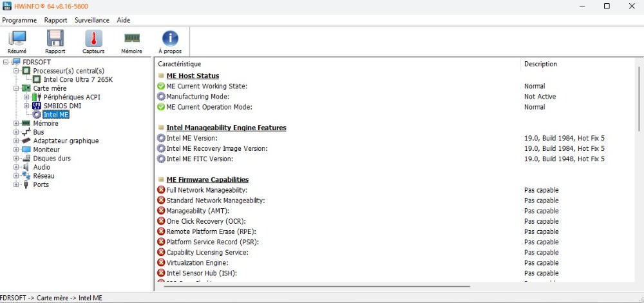Open the Capteurs thermometer icon
This screenshot has width=644, height=303.
point(93,42)
